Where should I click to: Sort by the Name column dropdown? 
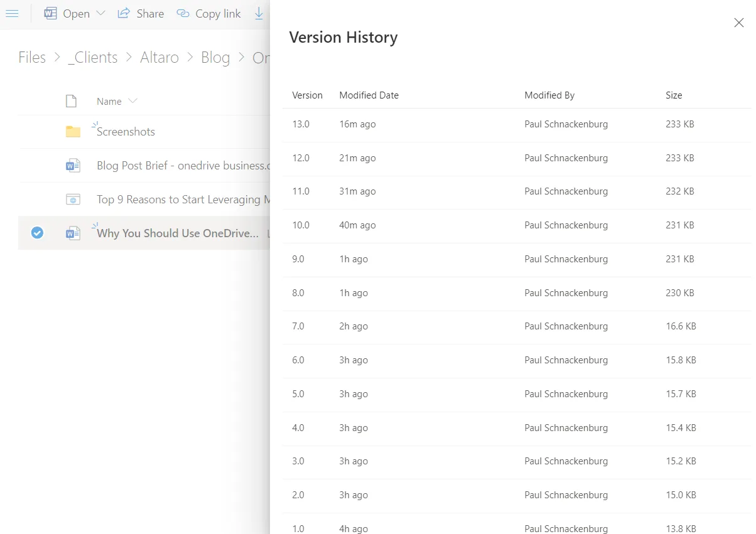tap(117, 101)
